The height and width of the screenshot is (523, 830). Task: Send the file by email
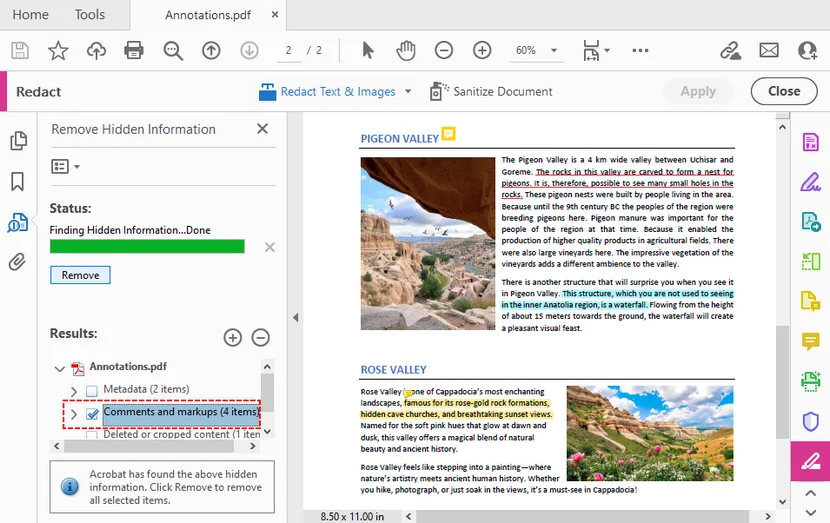[769, 51]
